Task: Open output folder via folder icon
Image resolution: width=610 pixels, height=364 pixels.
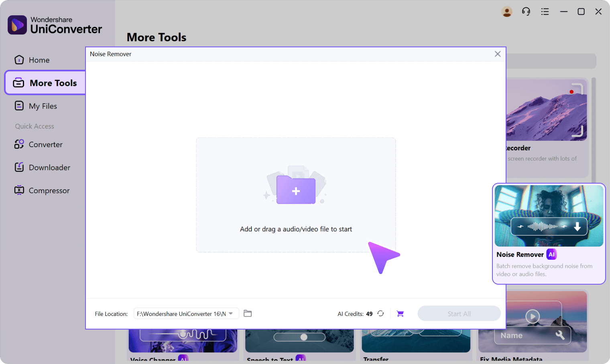Action: [x=248, y=313]
